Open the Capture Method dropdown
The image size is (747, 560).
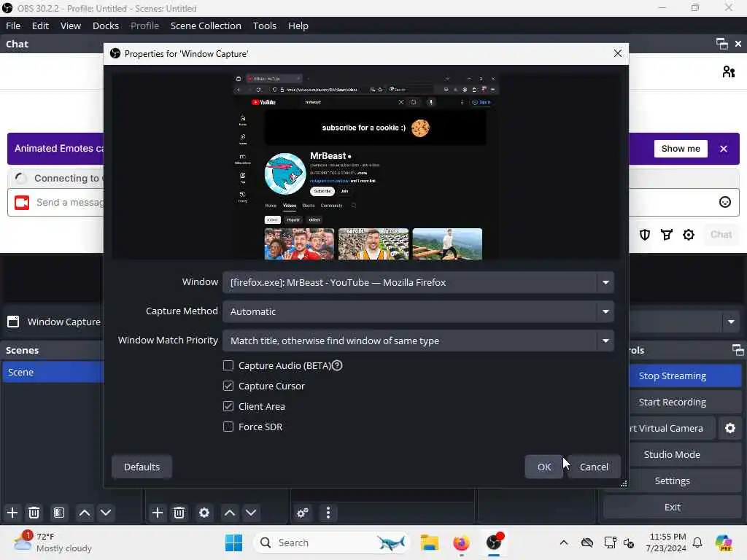click(x=418, y=311)
